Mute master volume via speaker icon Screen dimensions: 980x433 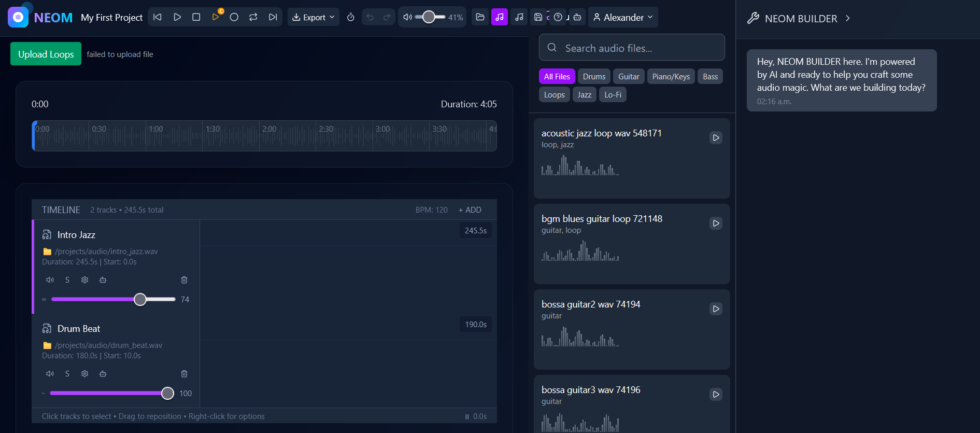click(407, 17)
